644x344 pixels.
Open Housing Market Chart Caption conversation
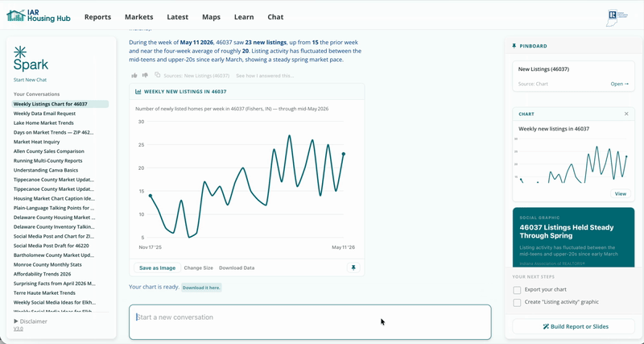(x=54, y=198)
